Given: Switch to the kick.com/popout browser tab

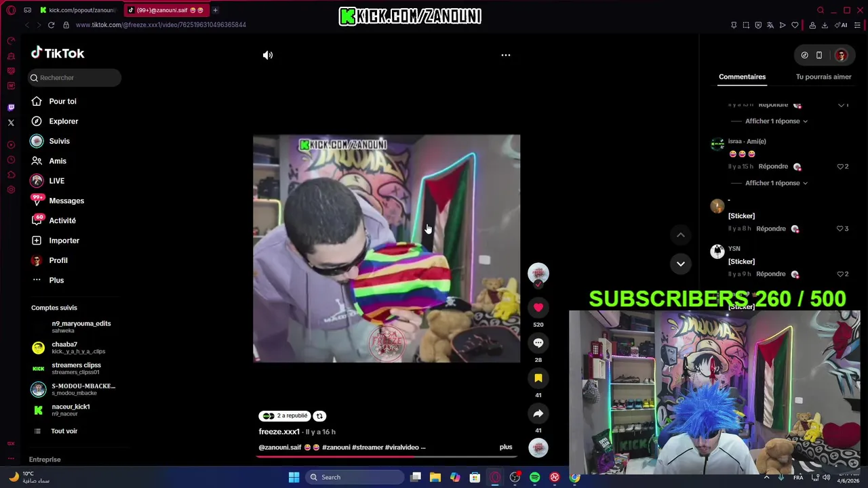Looking at the screenshot, I should [x=77, y=10].
